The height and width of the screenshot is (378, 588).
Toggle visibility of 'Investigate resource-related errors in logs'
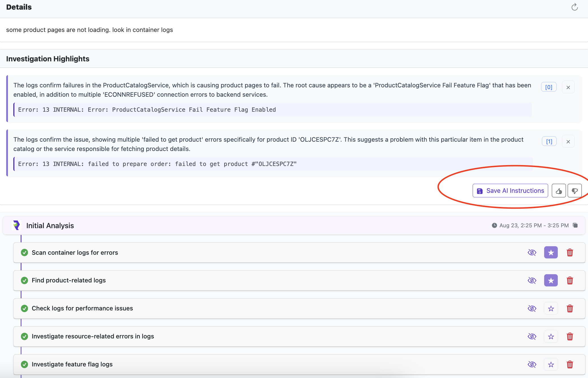point(532,336)
